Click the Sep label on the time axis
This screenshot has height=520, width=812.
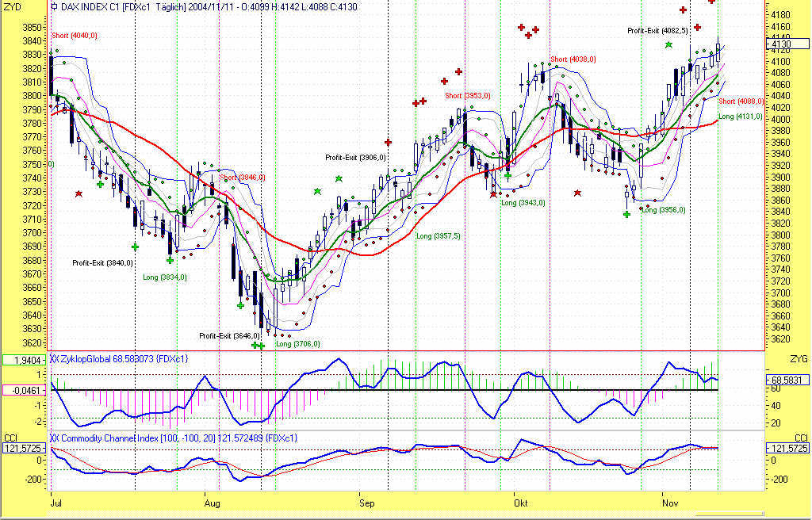(366, 503)
